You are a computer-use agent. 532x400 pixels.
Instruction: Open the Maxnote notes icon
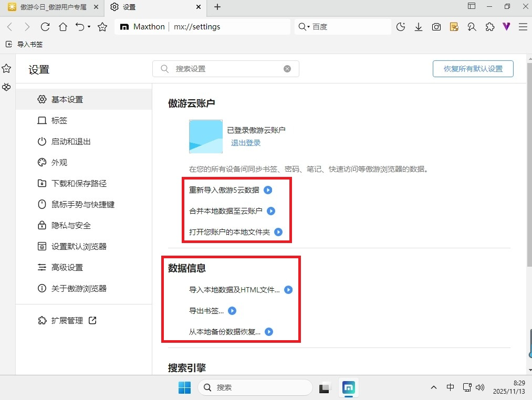pos(454,27)
